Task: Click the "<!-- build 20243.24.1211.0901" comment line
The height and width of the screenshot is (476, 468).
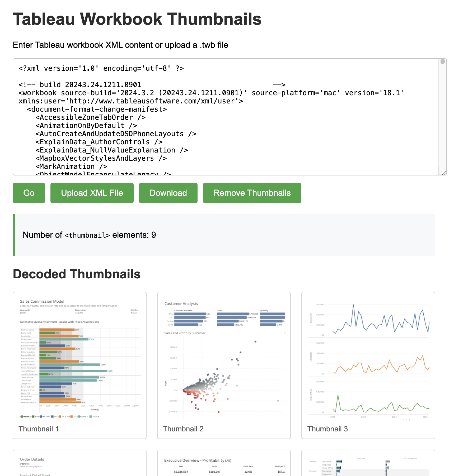Action: click(152, 85)
